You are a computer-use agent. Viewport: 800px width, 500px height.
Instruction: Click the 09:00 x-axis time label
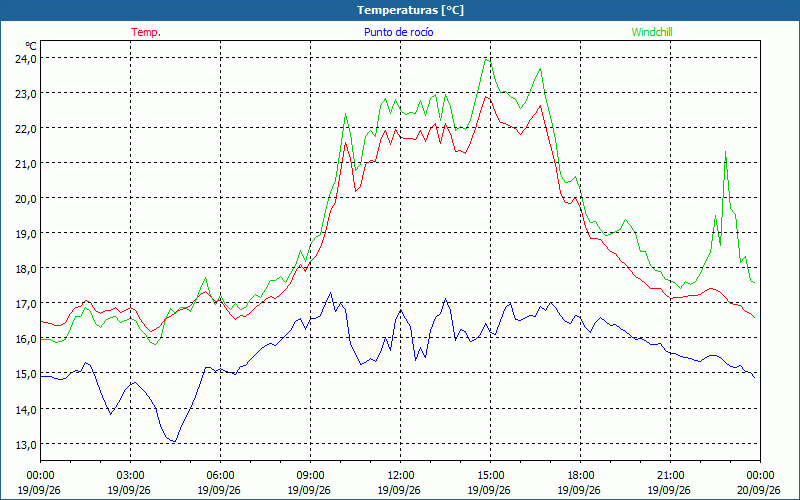point(310,476)
